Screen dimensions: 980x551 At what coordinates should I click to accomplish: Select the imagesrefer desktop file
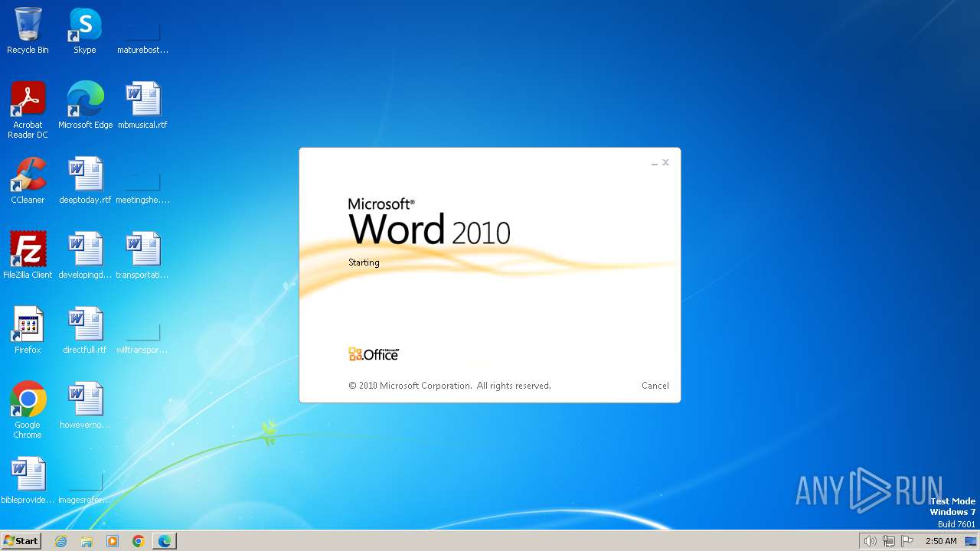pyautogui.click(x=85, y=481)
